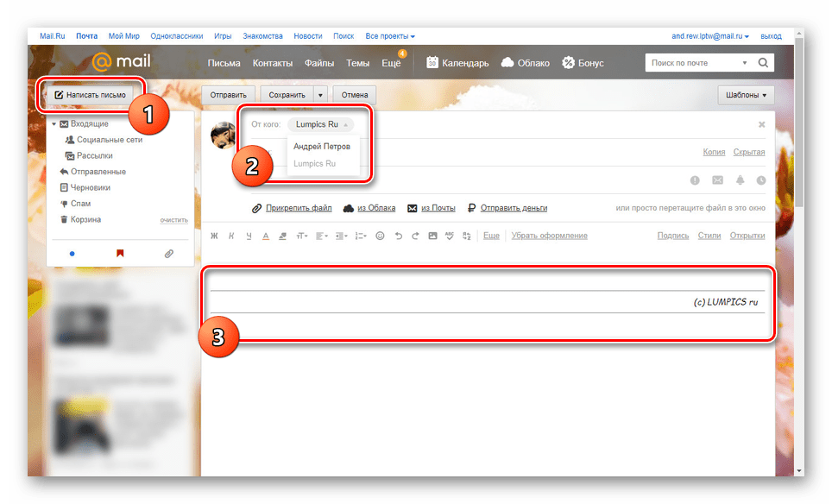Click the insert image icon
Image resolution: width=832 pixels, height=504 pixels.
432,236
